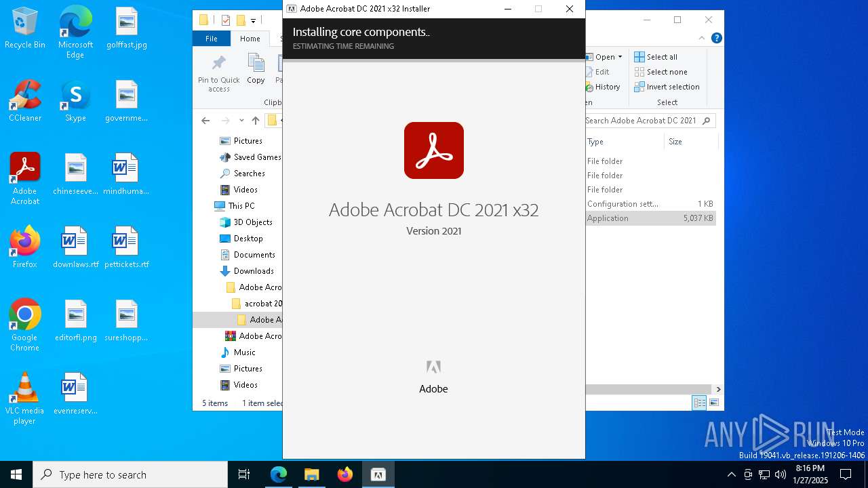Select pettickets.rtf desktop document

[x=127, y=247]
